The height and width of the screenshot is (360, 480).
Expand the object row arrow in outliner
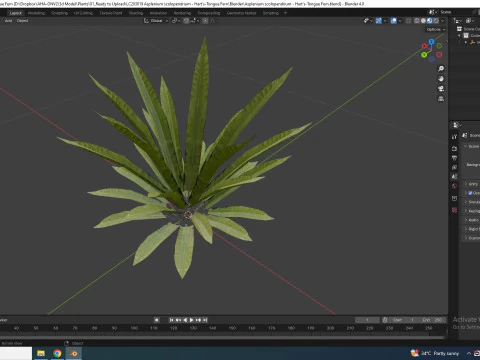point(466,42)
